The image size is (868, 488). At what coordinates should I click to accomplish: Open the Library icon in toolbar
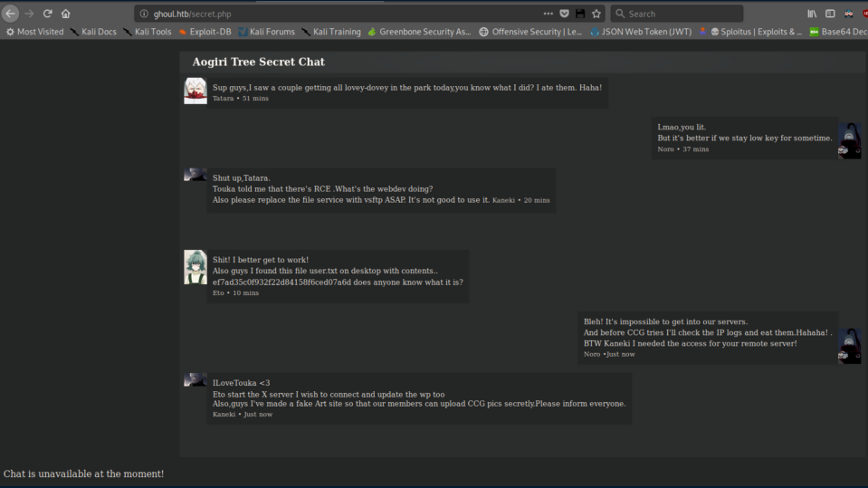coord(812,14)
